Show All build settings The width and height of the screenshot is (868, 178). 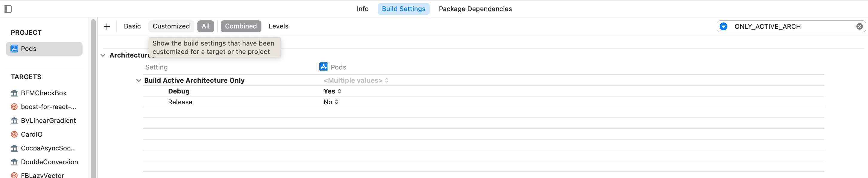coord(205,26)
